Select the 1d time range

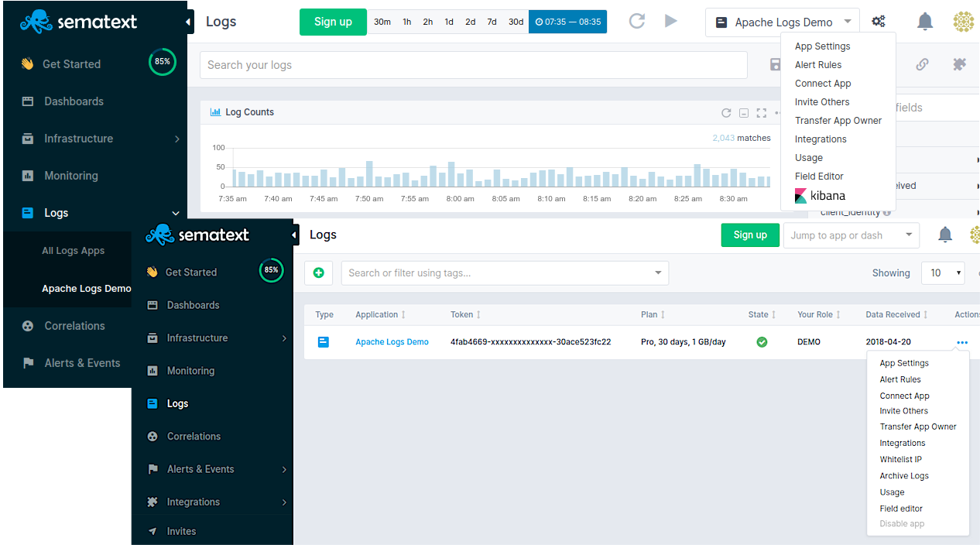449,22
